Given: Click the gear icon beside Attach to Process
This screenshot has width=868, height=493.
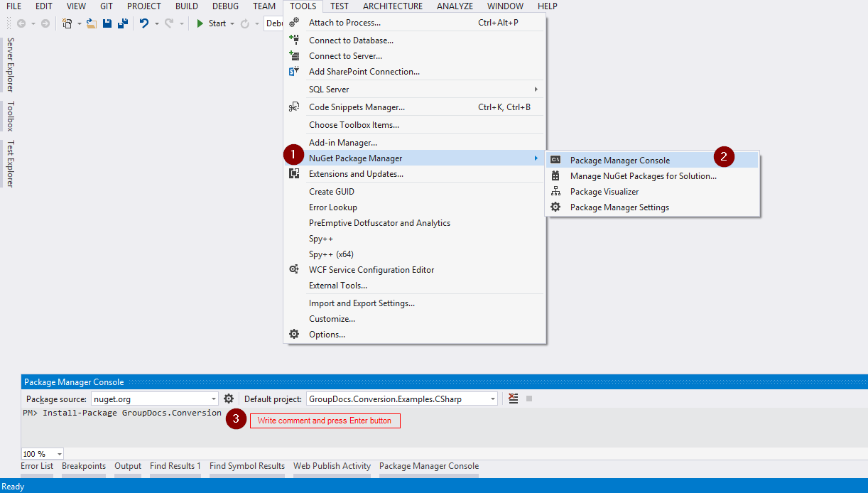Looking at the screenshot, I should [294, 23].
